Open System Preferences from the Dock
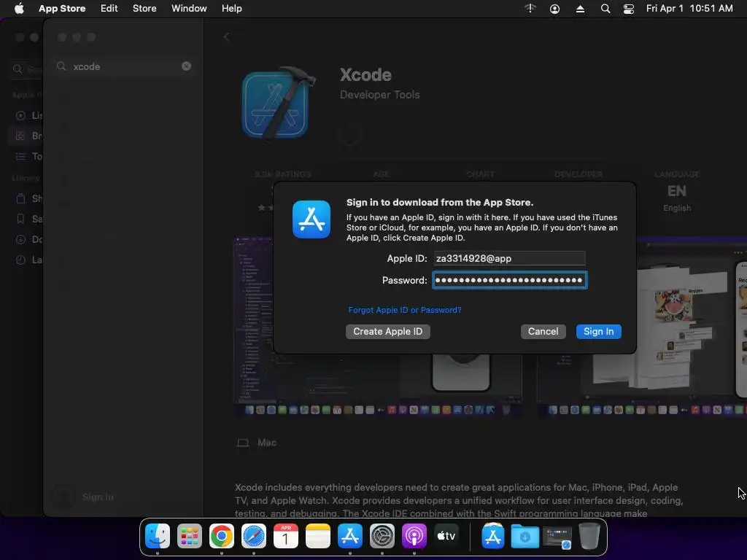 tap(382, 536)
